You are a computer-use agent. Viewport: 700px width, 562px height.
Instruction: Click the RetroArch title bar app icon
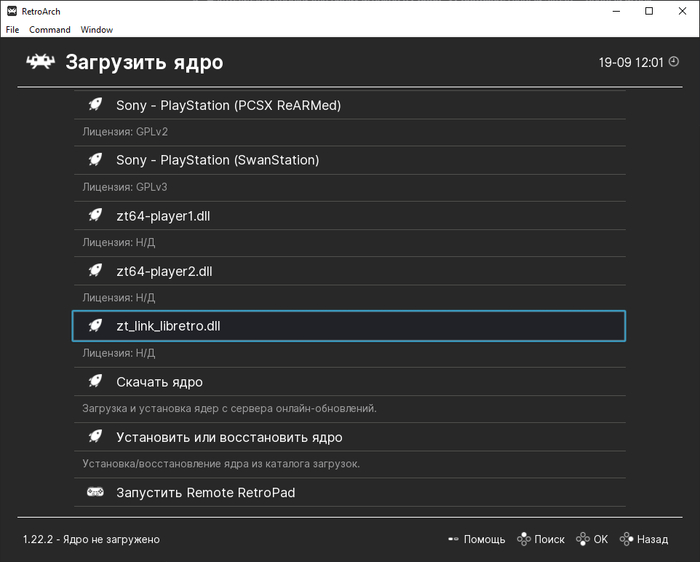(x=12, y=11)
